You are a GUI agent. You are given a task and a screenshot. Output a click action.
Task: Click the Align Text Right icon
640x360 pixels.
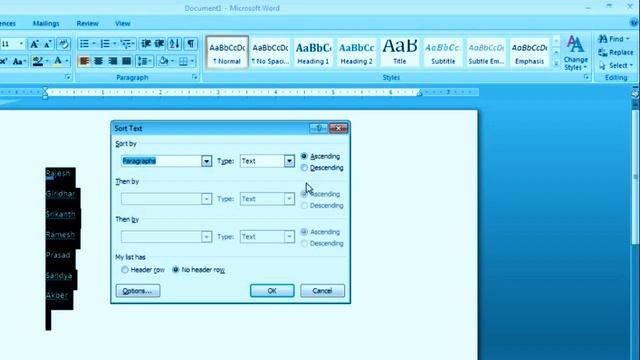[113, 61]
